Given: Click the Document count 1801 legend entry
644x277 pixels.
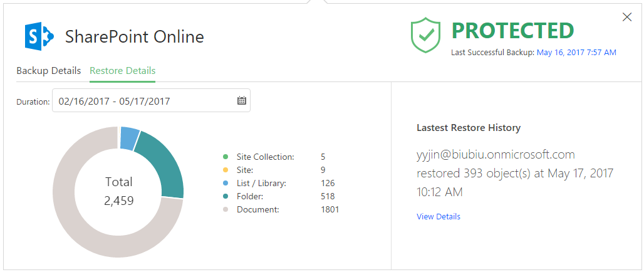Looking at the screenshot, I should [330, 210].
